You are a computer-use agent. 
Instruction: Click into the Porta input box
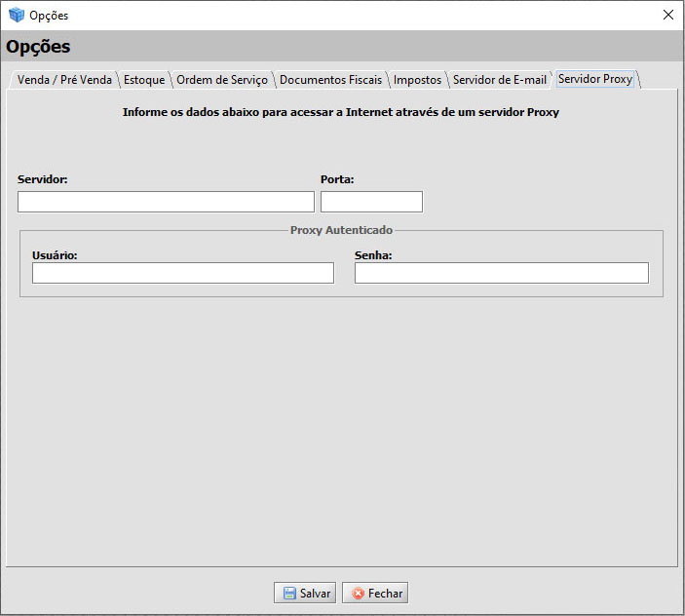371,202
